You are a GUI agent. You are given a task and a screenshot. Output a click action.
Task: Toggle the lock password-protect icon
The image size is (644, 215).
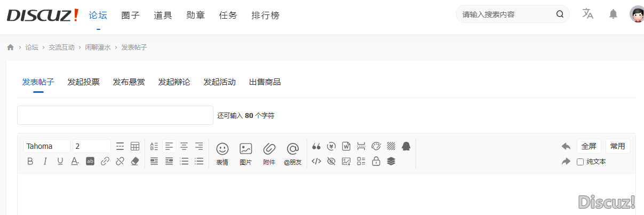tap(376, 161)
